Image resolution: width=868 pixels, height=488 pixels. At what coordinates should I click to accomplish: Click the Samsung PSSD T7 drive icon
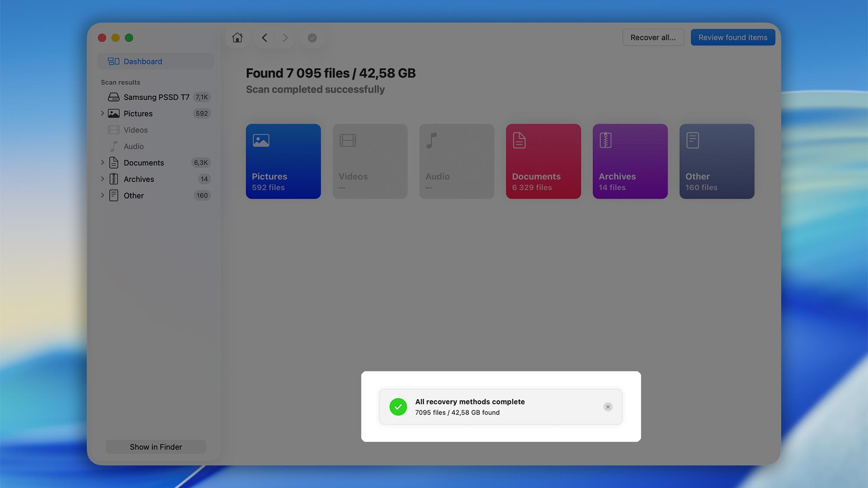coord(113,97)
